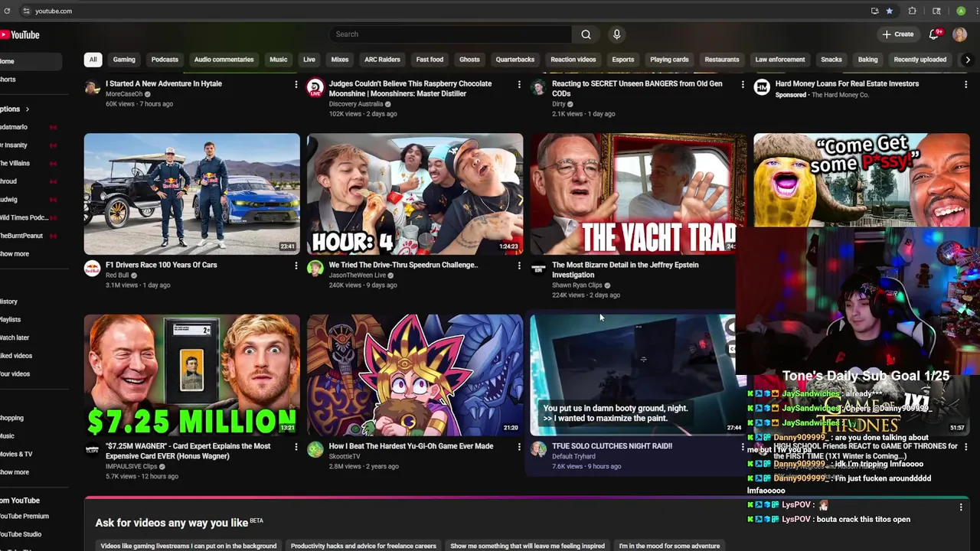Viewport: 980px width, 551px height.
Task: Open JasonTheWeen Live channel avatar
Action: pyautogui.click(x=315, y=269)
